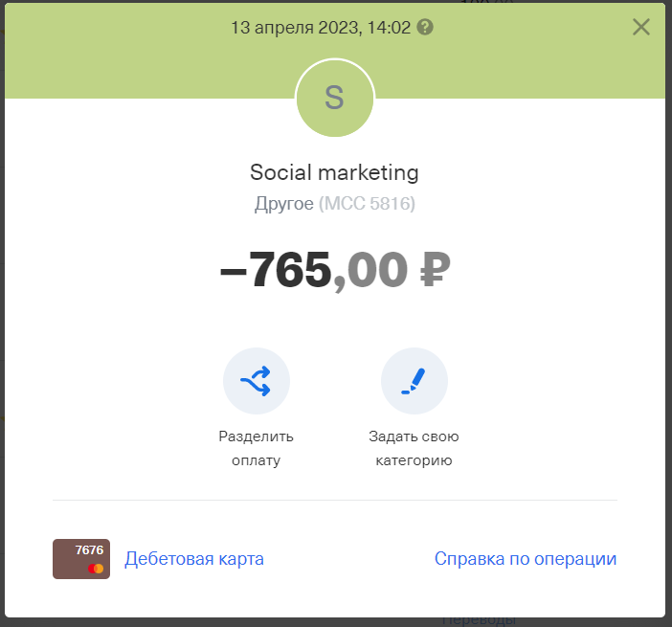Click the Разделить оплату label

point(257,448)
